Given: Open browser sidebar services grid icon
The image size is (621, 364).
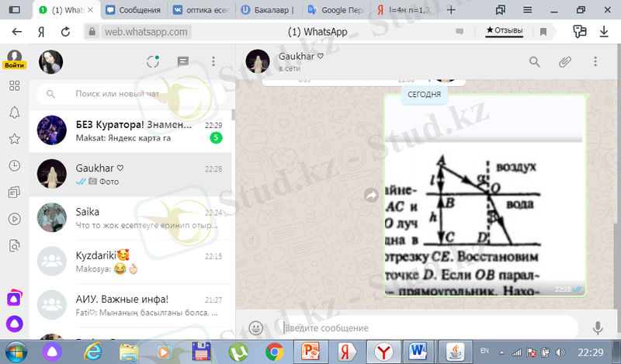Looking at the screenshot, I should pyautogui.click(x=14, y=86).
